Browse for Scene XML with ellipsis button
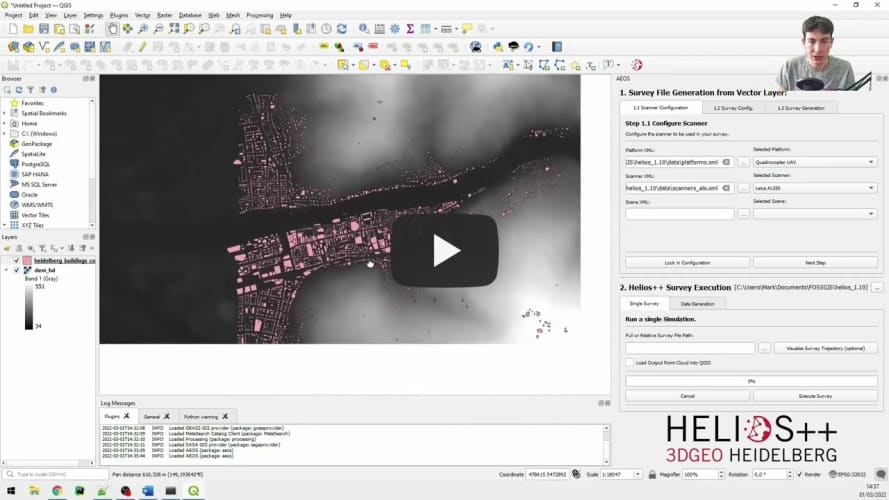The image size is (889, 500). [743, 214]
